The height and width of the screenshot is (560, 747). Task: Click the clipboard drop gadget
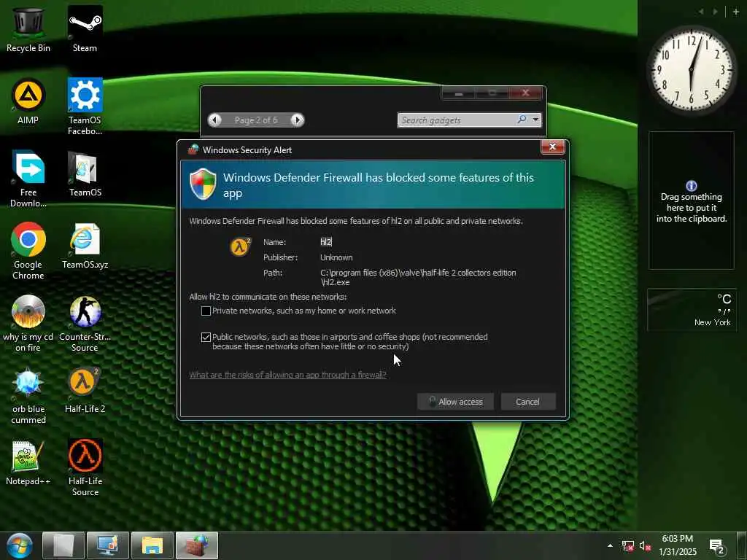[x=692, y=201]
